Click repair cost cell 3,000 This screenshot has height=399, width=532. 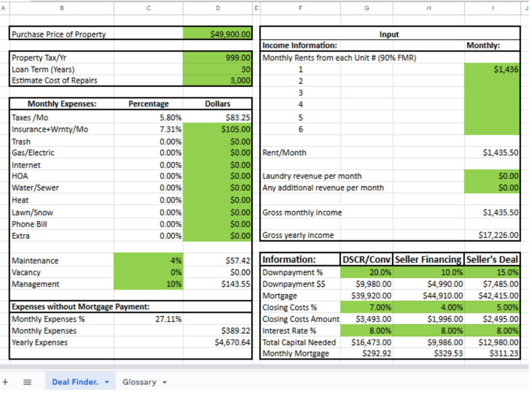pos(218,80)
